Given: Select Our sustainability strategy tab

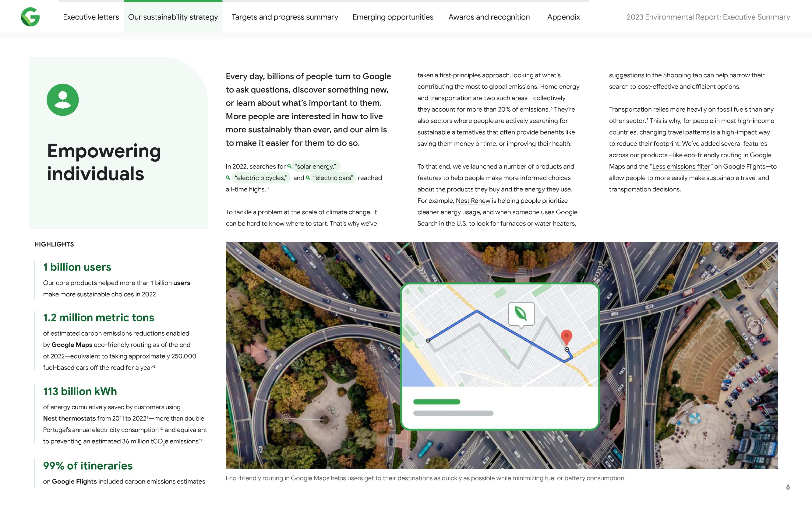Looking at the screenshot, I should [x=173, y=17].
